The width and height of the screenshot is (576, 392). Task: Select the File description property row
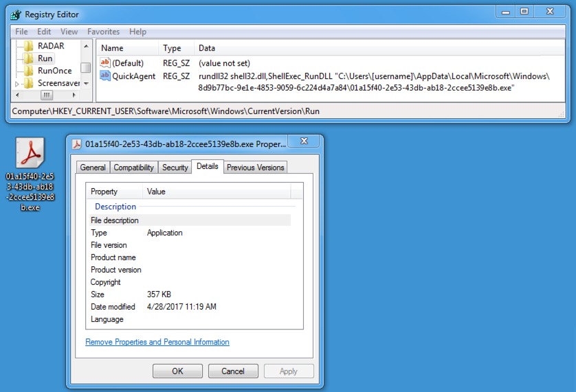[x=190, y=220]
